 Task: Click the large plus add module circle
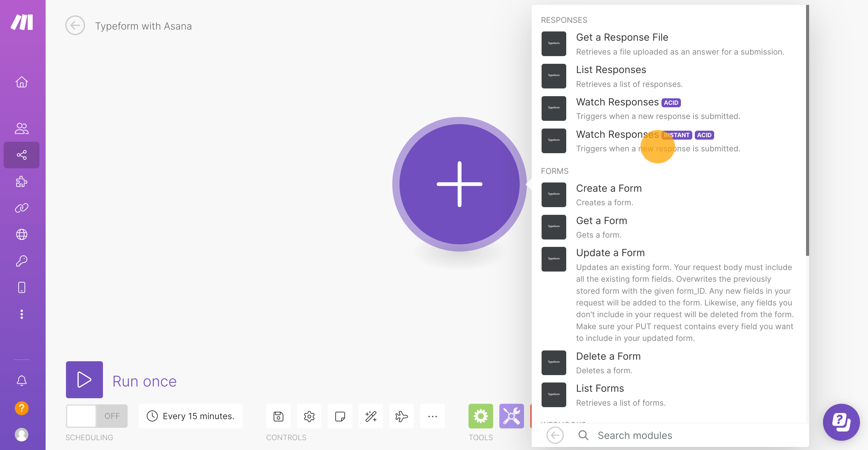pos(459,184)
